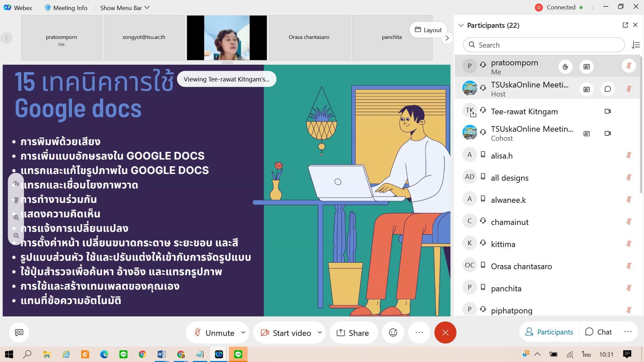Viewport: 644px width, 362px height.
Task: Click Viewing Tee-rawat Kitngam's share label
Action: (x=226, y=79)
